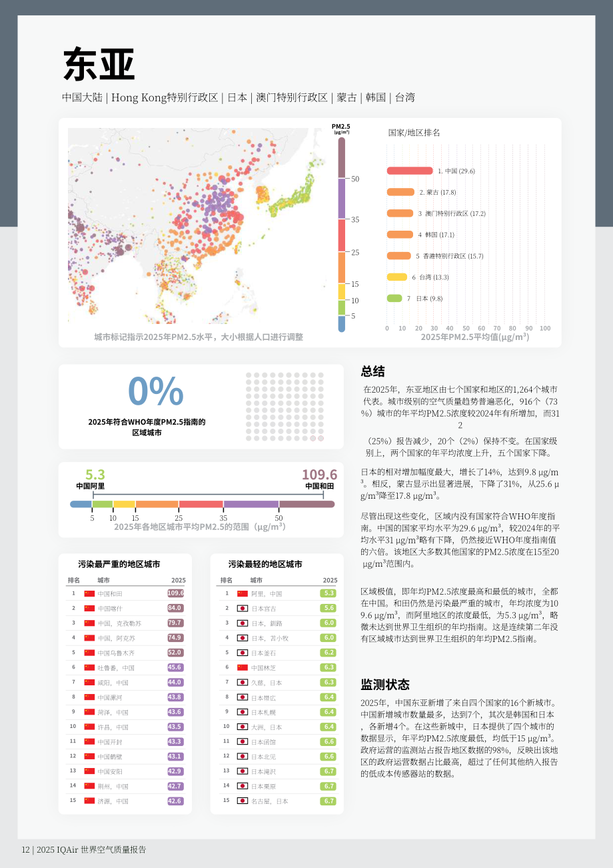This screenshot has width=613, height=868.
Task: Click the city name 久慈，日本
Action: [267, 682]
